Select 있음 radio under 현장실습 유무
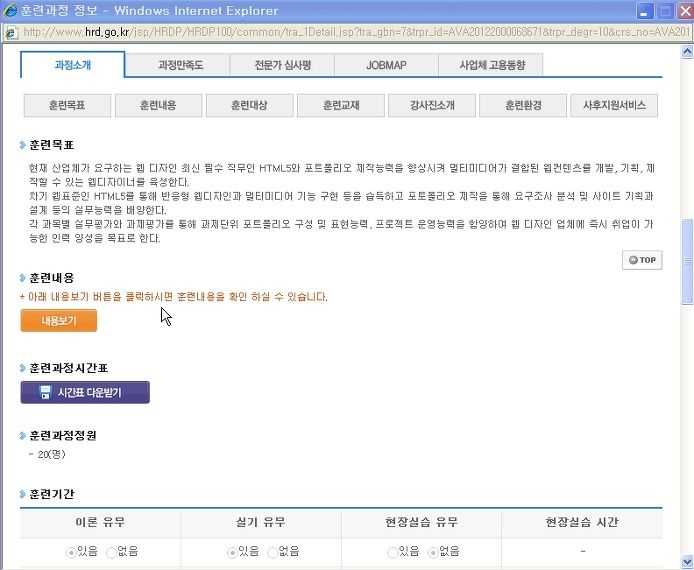The height and width of the screenshot is (570, 694). (392, 552)
